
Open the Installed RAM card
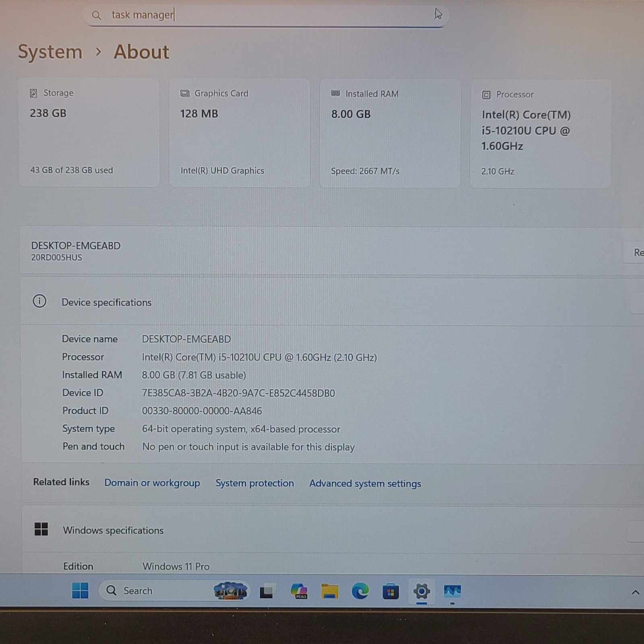(x=390, y=133)
